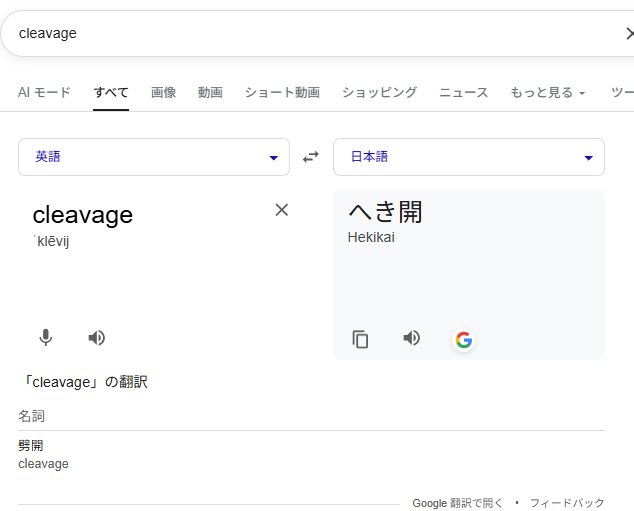Image resolution: width=634 pixels, height=511 pixels.
Task: Open the 英語 source language dropdown
Action: point(154,157)
